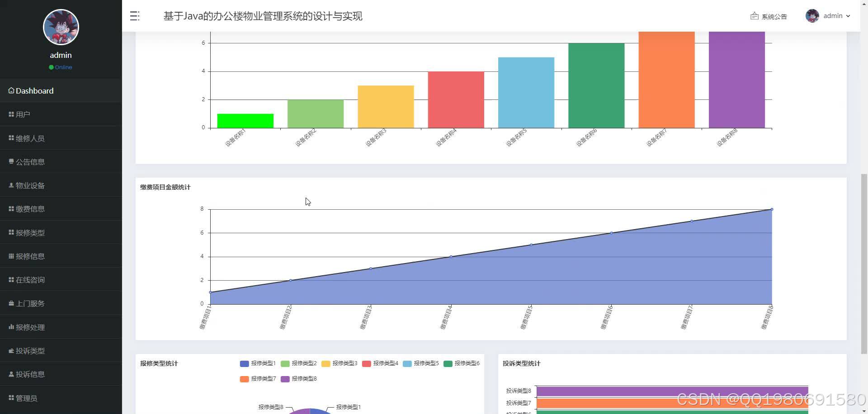
Task: Open the admin user dropdown arrow
Action: click(848, 16)
